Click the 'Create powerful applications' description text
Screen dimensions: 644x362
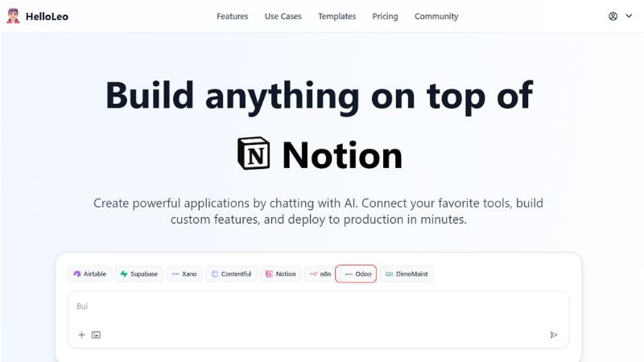click(318, 211)
